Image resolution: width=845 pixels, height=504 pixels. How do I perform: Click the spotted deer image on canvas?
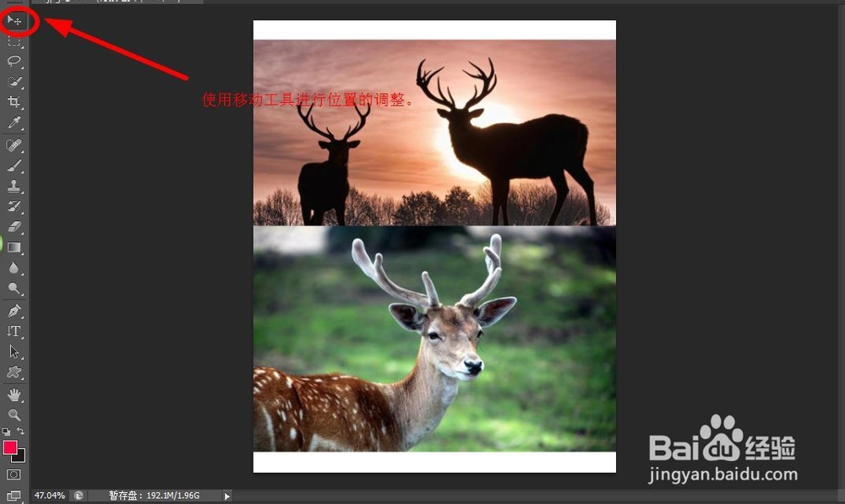[434, 339]
